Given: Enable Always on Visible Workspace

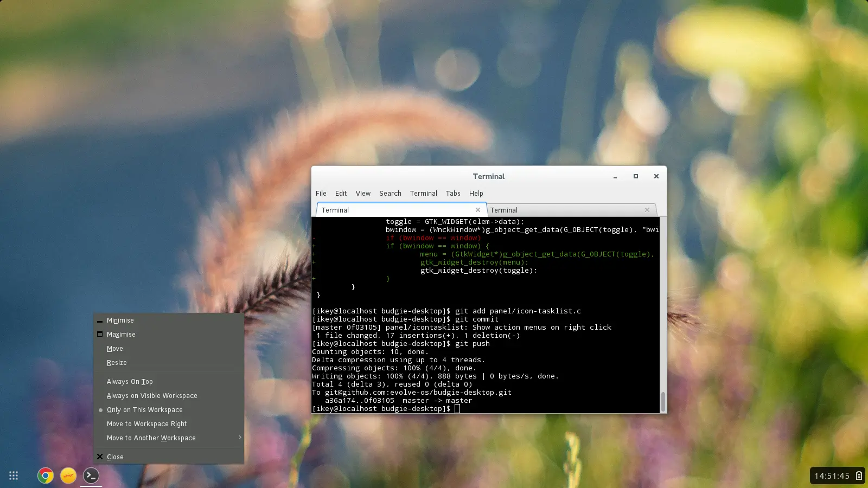Looking at the screenshot, I should [168, 396].
